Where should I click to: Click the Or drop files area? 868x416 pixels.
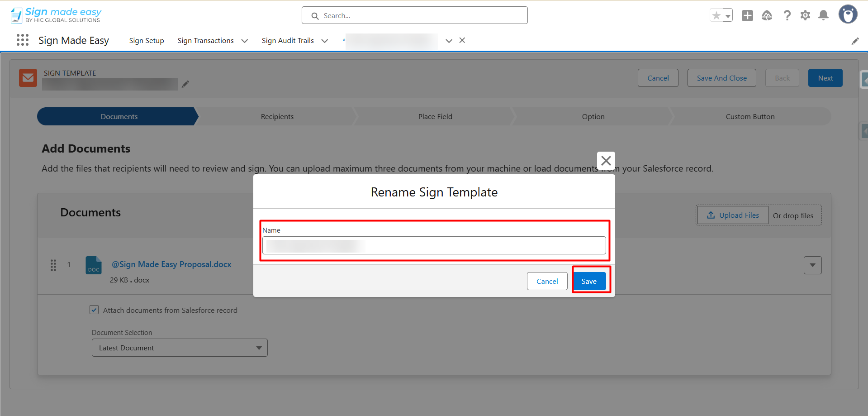pos(793,216)
